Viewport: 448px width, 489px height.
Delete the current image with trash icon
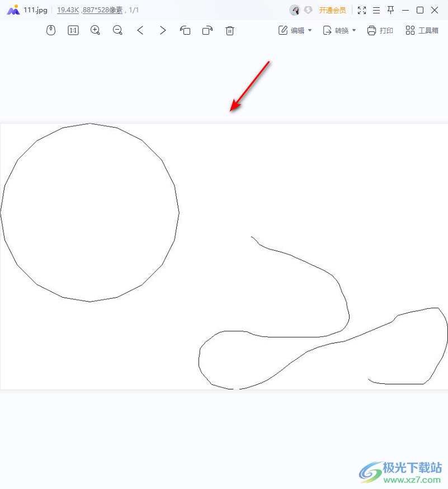tap(230, 30)
